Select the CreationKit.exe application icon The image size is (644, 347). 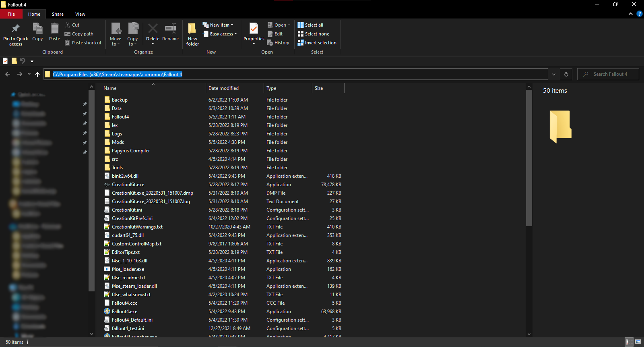(107, 184)
